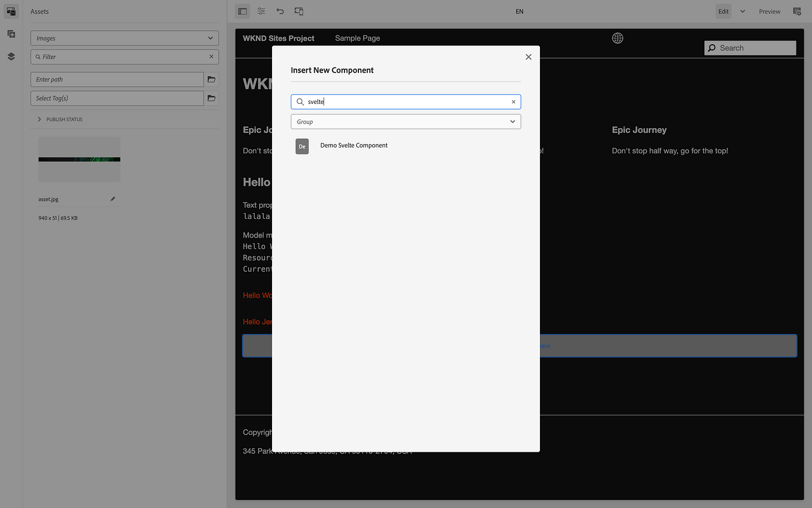Click the Edit mode button

point(723,11)
